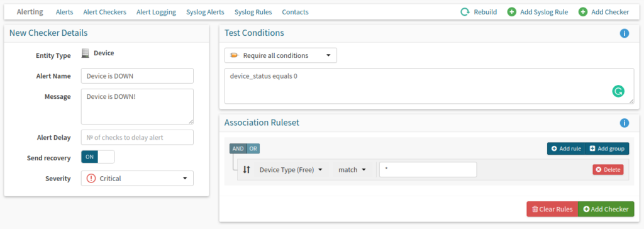The width and height of the screenshot is (644, 229).
Task: Click the green Grammarly icon in the conditions box
Action: (x=618, y=91)
